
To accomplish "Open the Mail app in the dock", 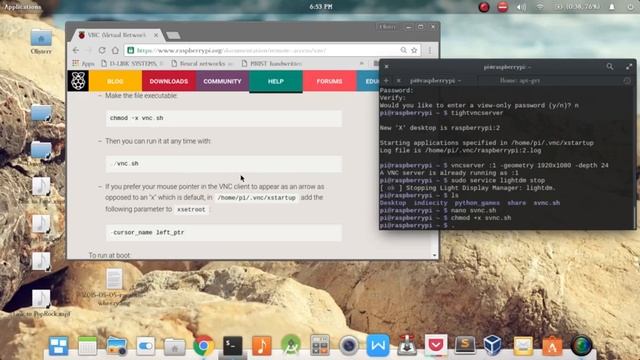I will [x=523, y=346].
